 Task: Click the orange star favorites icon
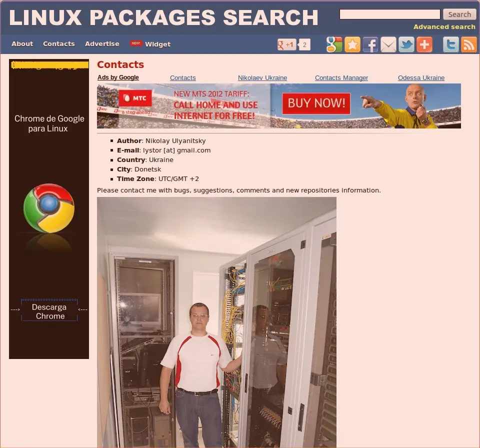(352, 44)
